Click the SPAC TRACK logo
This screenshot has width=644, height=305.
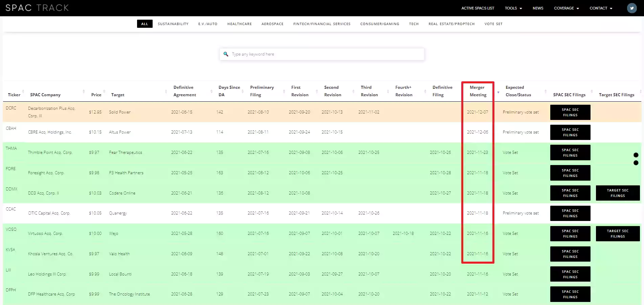37,8
